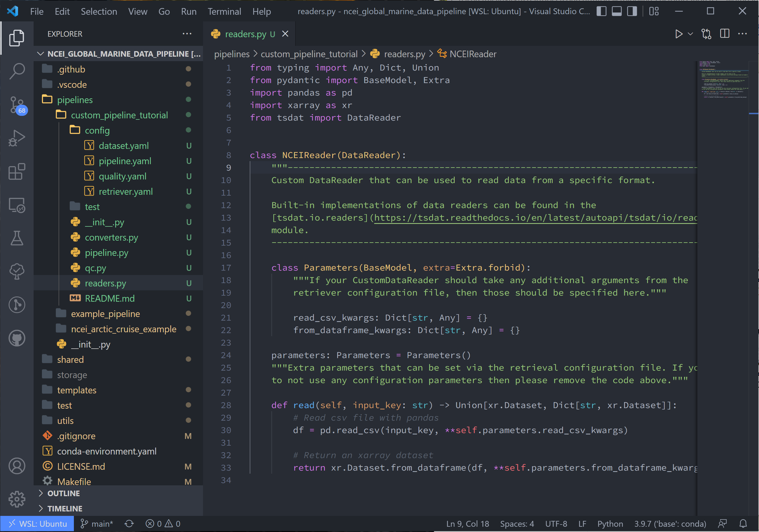Viewport: 759px width, 532px height.
Task: Open the Explorer view in activity bar
Action: coord(17,38)
